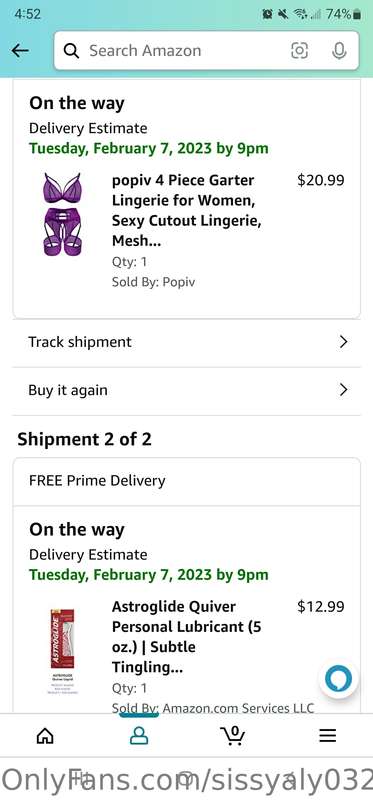Open Alexa assistant floating button
Viewport: 373px width, 800px height.
(338, 678)
